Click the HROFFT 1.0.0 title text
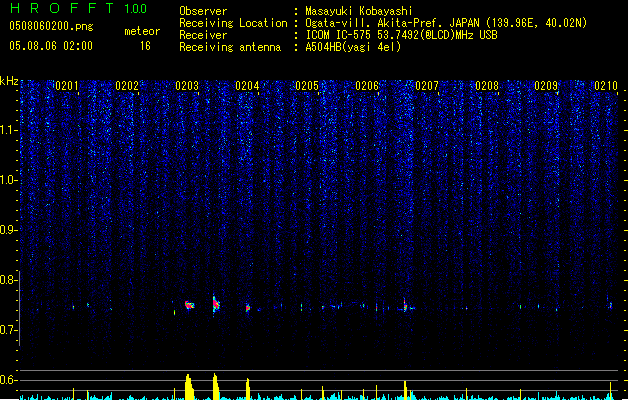The height and width of the screenshot is (400, 629). tap(79, 8)
